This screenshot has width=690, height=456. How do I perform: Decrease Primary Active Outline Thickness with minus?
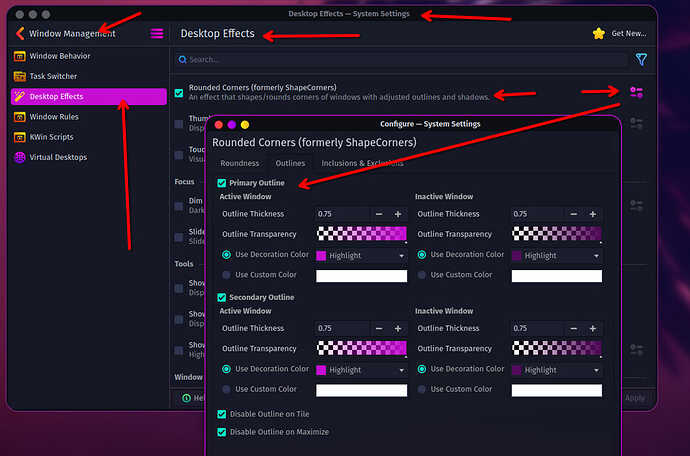(x=379, y=214)
